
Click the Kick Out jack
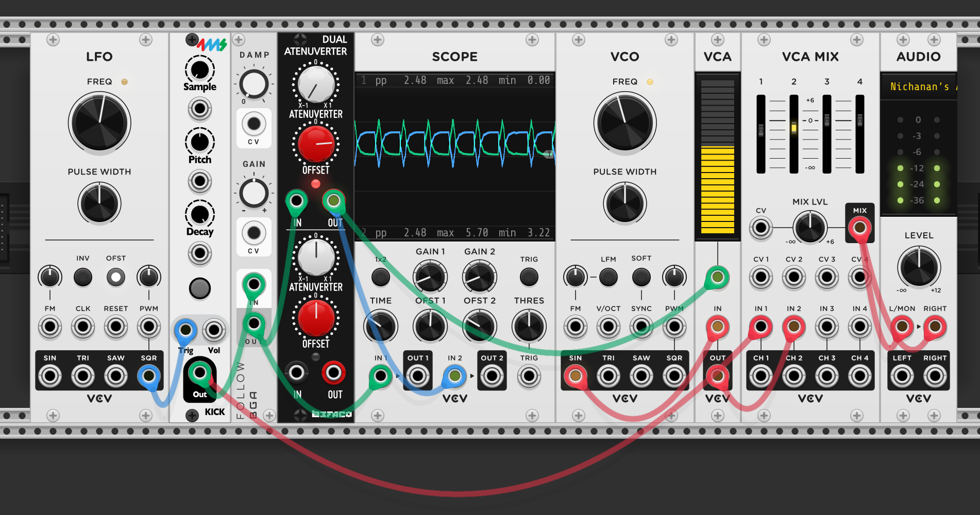click(x=200, y=372)
